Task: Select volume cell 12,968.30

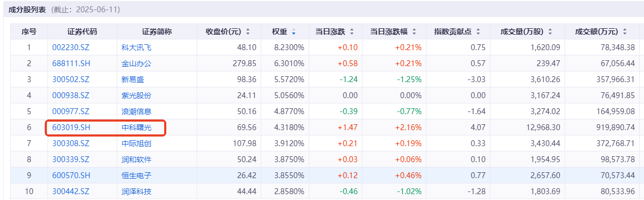Action: click(544, 127)
